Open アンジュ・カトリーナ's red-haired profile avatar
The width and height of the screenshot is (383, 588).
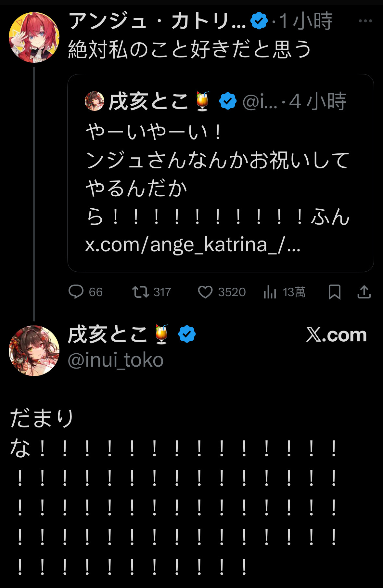pos(34,37)
